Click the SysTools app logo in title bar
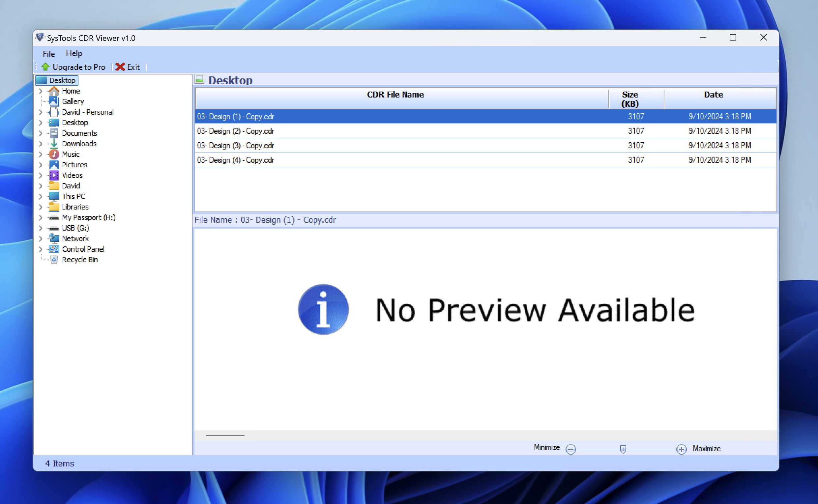This screenshot has width=818, height=504. (x=40, y=37)
